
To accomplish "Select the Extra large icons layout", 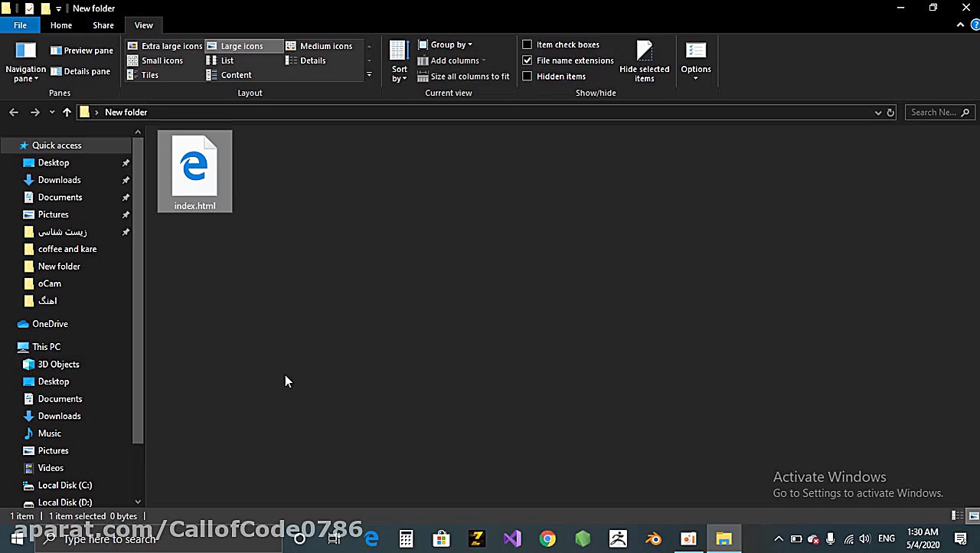I will coord(166,45).
